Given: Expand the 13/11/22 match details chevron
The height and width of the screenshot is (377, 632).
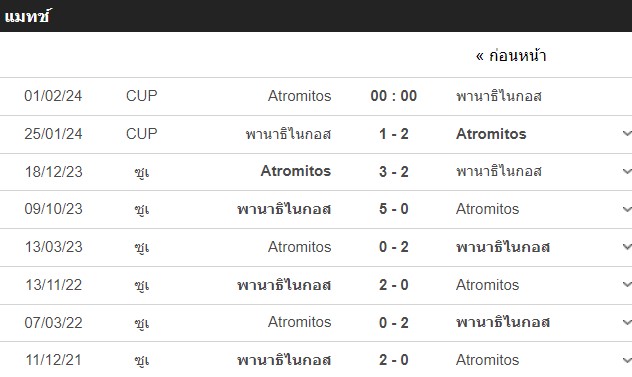Looking at the screenshot, I should coord(627,285).
